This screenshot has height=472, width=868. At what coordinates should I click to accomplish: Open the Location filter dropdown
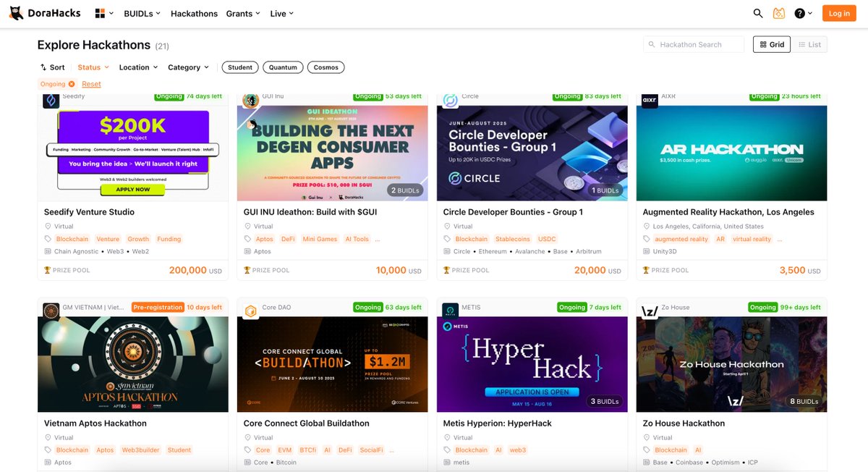(138, 67)
